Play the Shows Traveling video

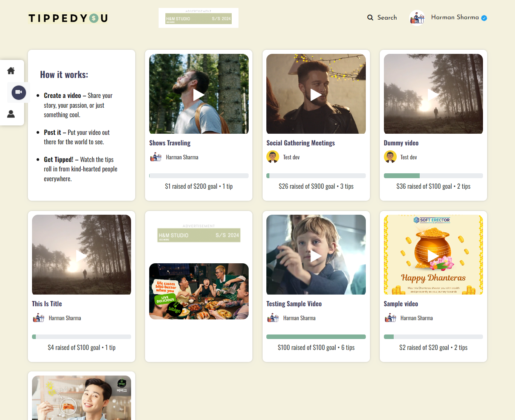point(199,95)
